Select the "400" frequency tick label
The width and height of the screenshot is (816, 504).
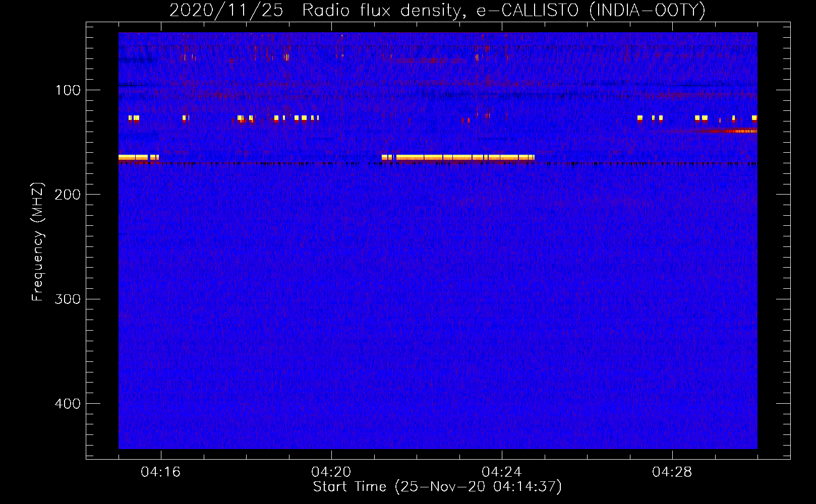coord(68,404)
